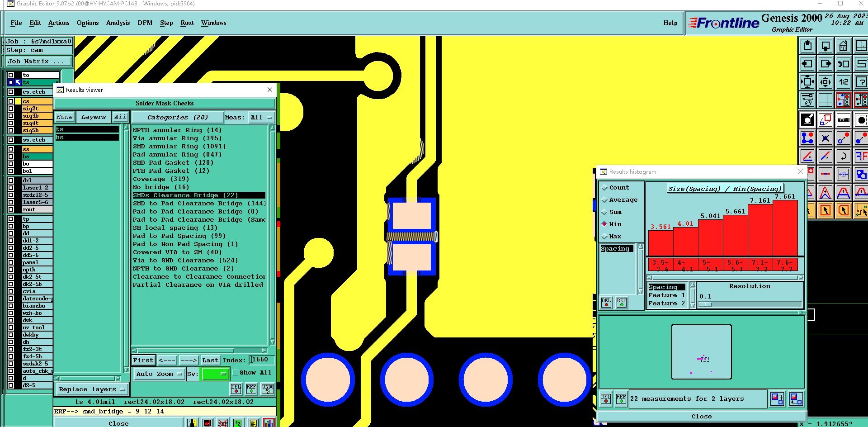
Task: Click REF icon beside measurements count in histogram
Action: click(x=621, y=399)
